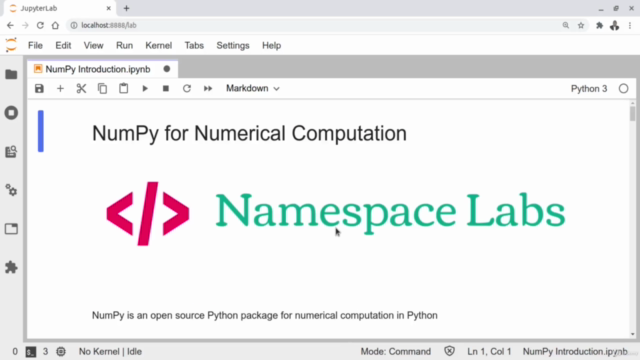Viewport: 640px width, 360px height.
Task: Paste cells from clipboard
Action: (124, 89)
